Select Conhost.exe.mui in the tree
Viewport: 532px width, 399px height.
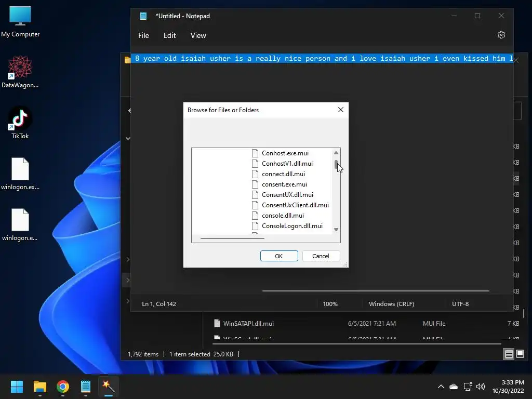pyautogui.click(x=285, y=153)
